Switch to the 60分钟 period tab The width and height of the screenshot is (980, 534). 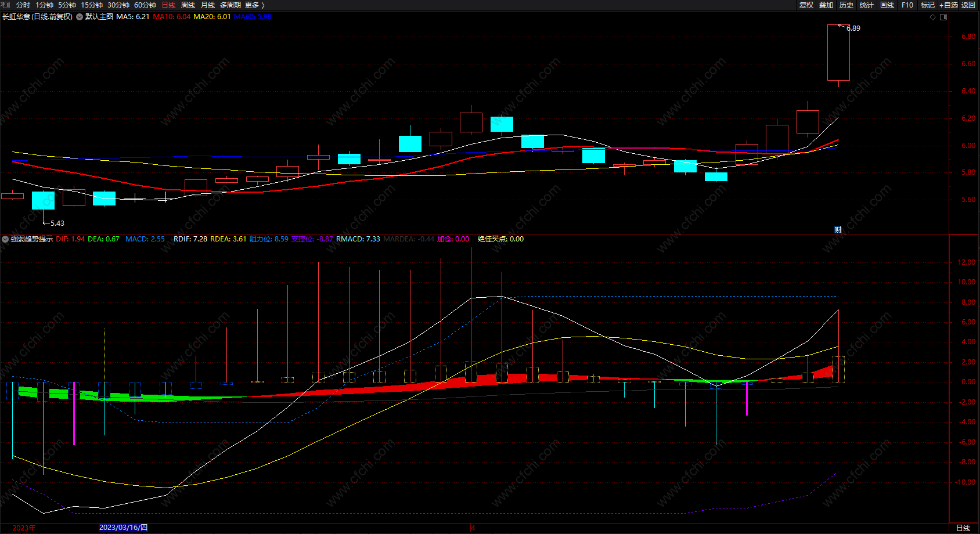145,5
